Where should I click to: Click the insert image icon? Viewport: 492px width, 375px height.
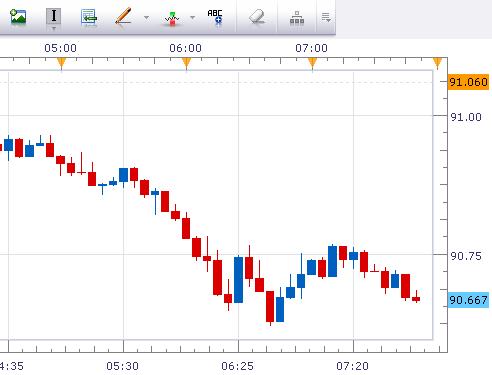(18, 17)
